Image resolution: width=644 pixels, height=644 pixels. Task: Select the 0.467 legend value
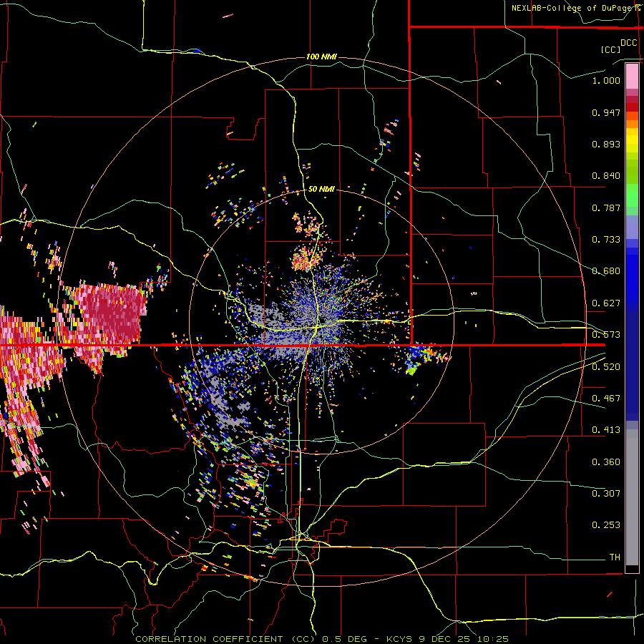[606, 399]
